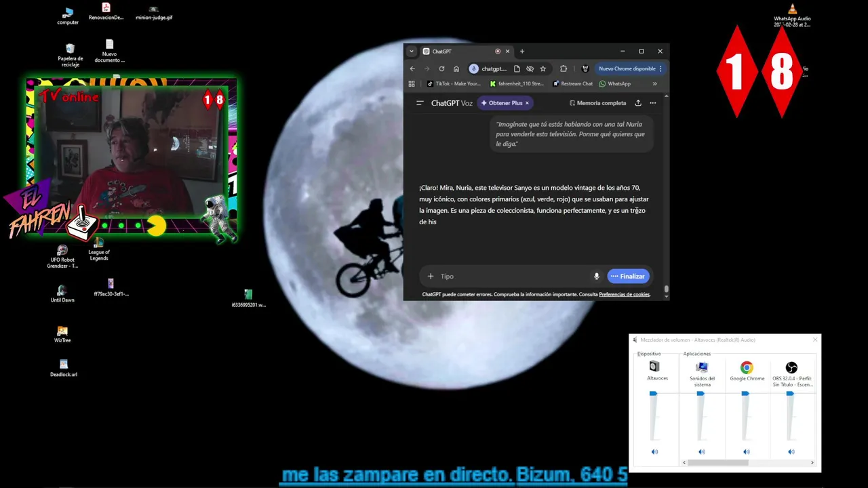Open the Restream Chat bookmark
The image size is (868, 488).
572,84
